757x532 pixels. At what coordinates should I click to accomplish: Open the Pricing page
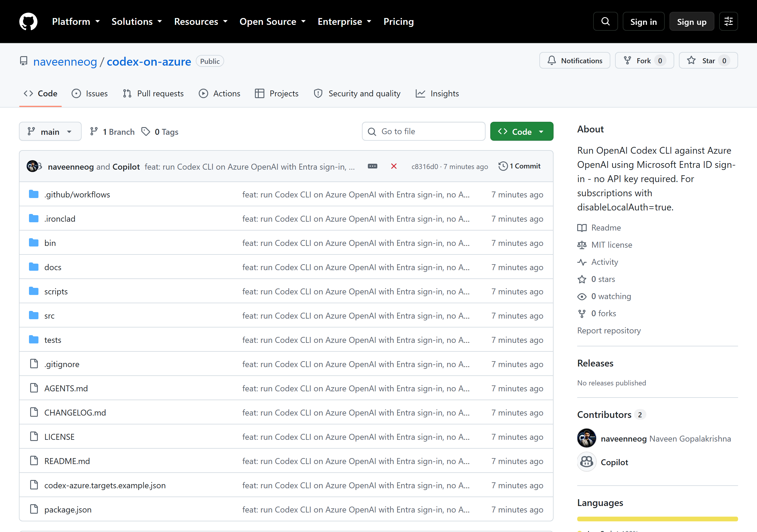click(x=398, y=21)
